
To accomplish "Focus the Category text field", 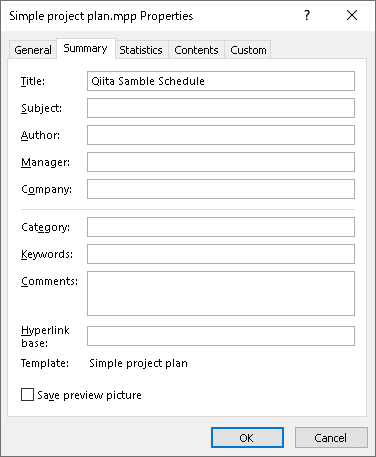I will click(221, 227).
